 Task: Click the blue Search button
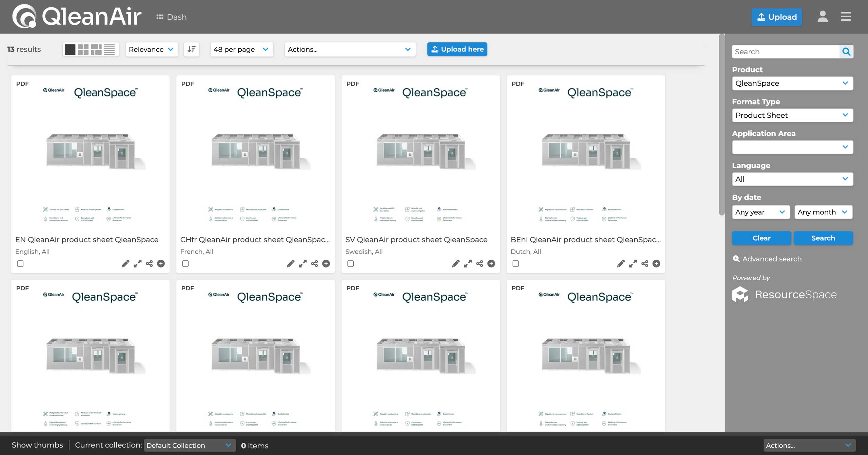pos(823,238)
